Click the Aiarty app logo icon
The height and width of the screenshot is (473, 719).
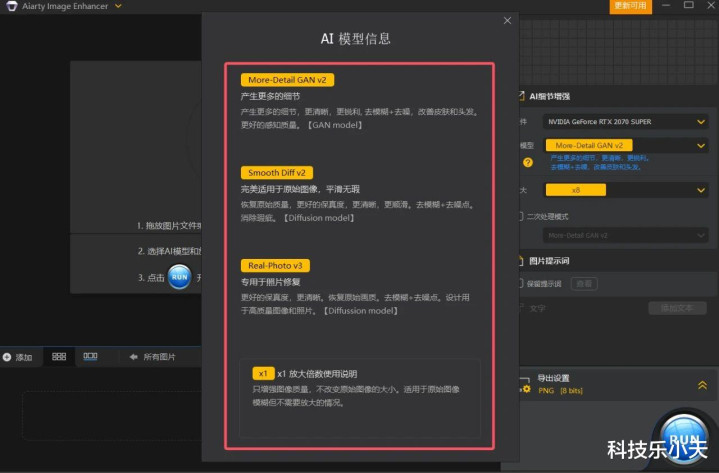coord(12,6)
